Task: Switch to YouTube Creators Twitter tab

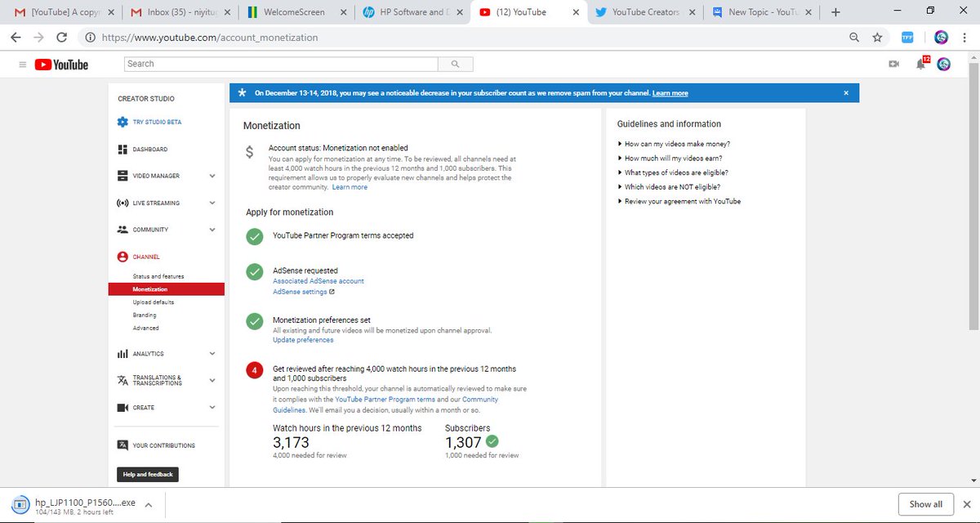Action: point(644,12)
